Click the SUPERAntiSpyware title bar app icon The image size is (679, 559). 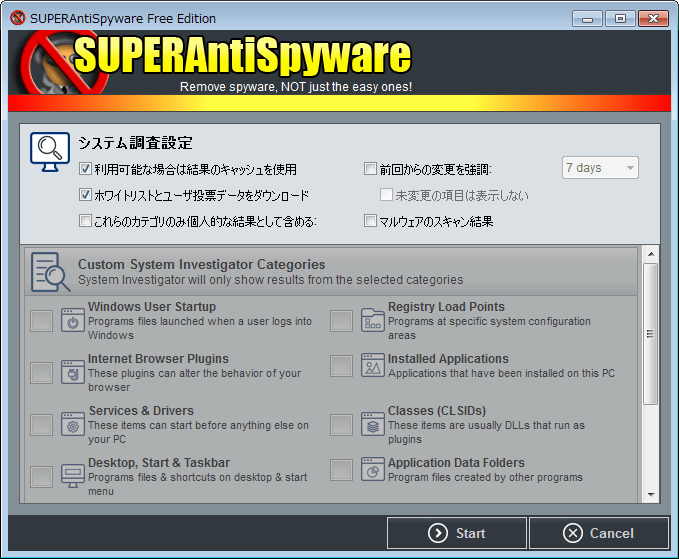point(18,18)
